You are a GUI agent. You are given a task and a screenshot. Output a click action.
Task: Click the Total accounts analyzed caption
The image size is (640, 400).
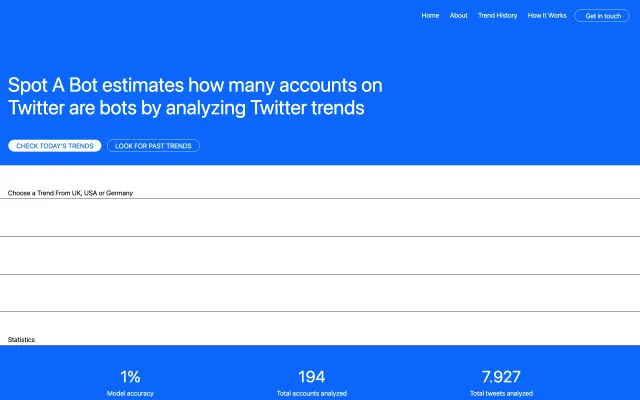[x=311, y=394]
